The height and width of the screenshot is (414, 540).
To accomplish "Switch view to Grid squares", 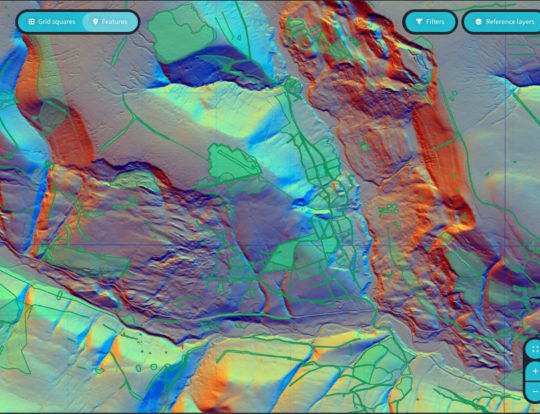I will [x=52, y=22].
